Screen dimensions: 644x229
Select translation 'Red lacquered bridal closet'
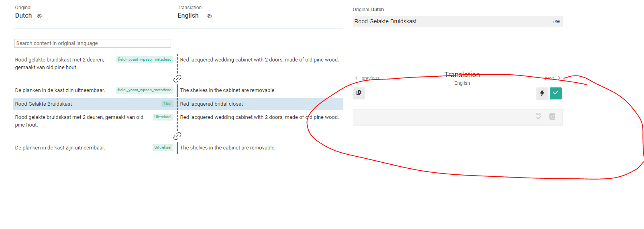tap(212, 104)
